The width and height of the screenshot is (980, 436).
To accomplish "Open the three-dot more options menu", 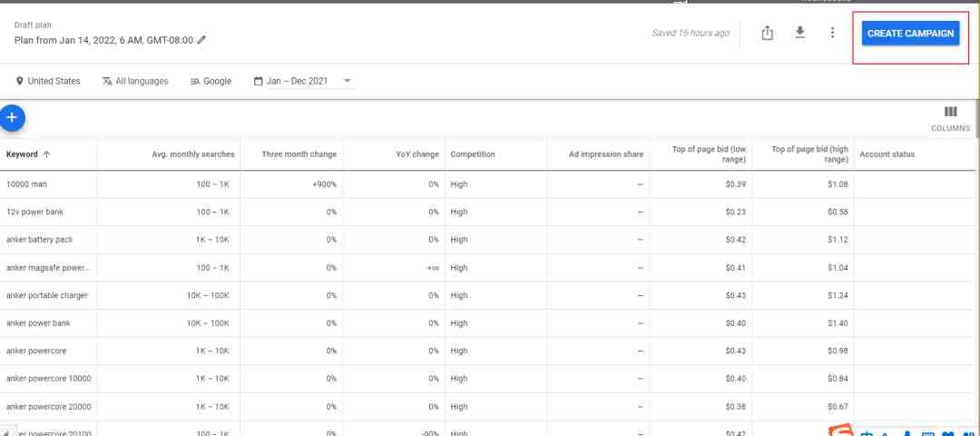I will pos(832,33).
